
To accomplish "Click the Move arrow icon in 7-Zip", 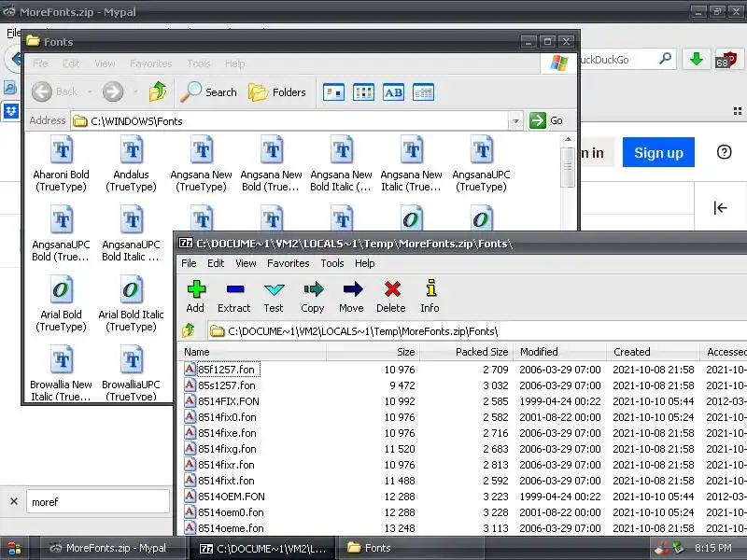I will 352,296.
